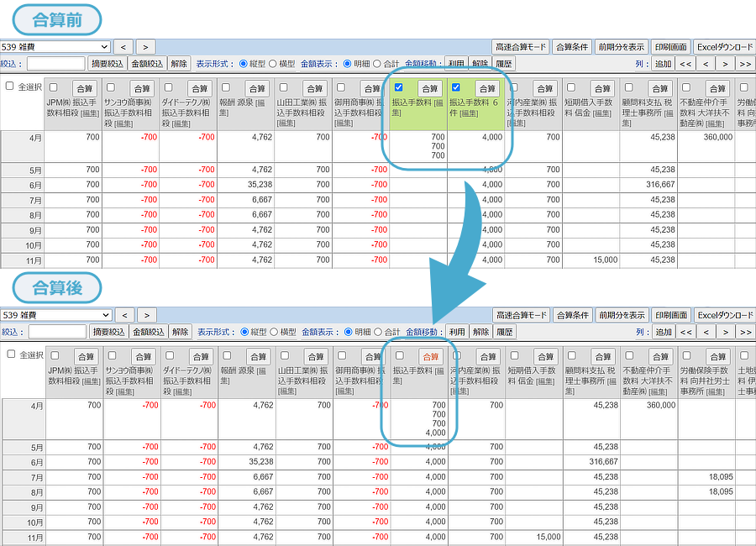Select the 横型 radio button in 合算後 panel
This screenshot has width=756, height=546.
[273, 332]
